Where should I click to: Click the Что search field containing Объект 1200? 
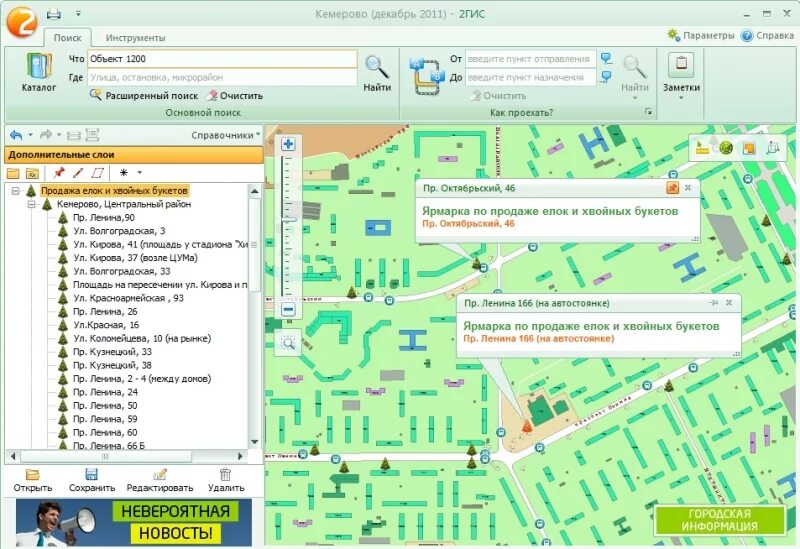[222, 59]
